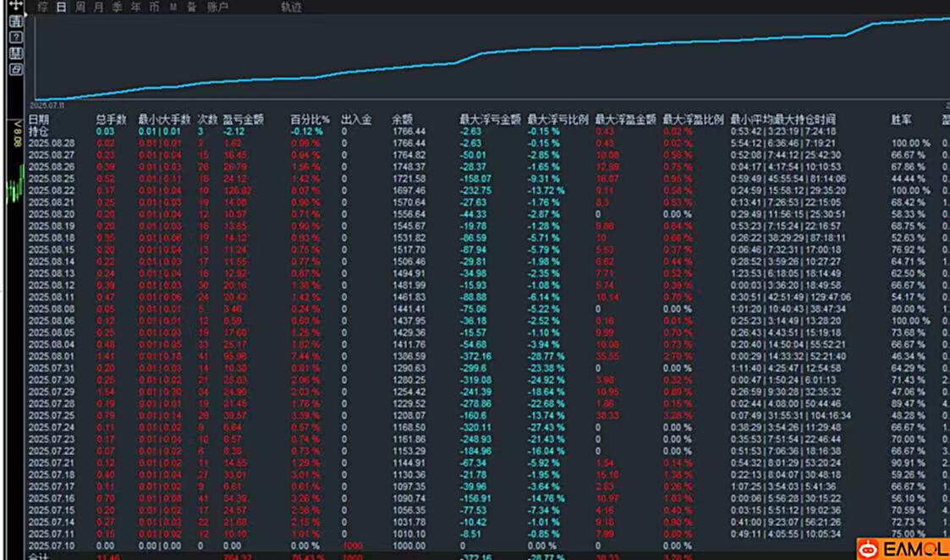Click the 余额 column header
Screen dimensions: 950x560
pos(403,120)
